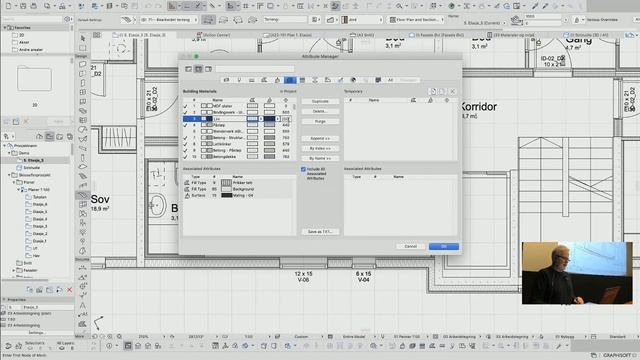640x360 pixels.
Task: Select the Text tool (A icon)
Action: point(83,305)
